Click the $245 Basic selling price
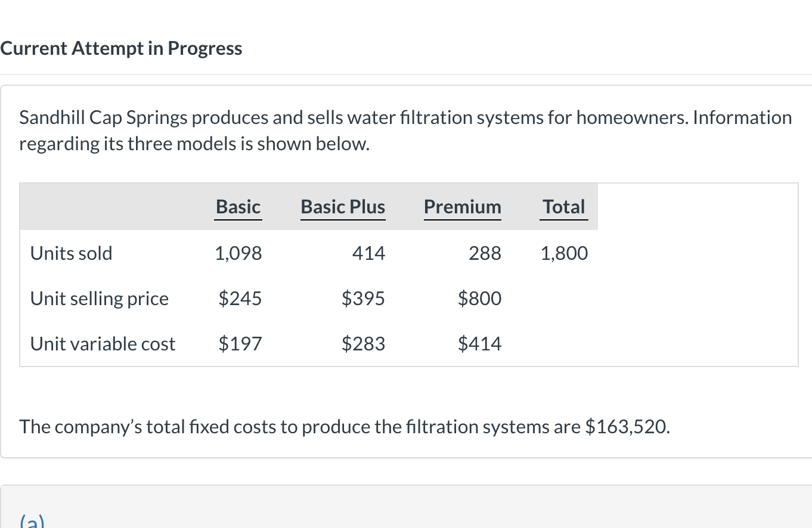The image size is (812, 528). pyautogui.click(x=240, y=299)
